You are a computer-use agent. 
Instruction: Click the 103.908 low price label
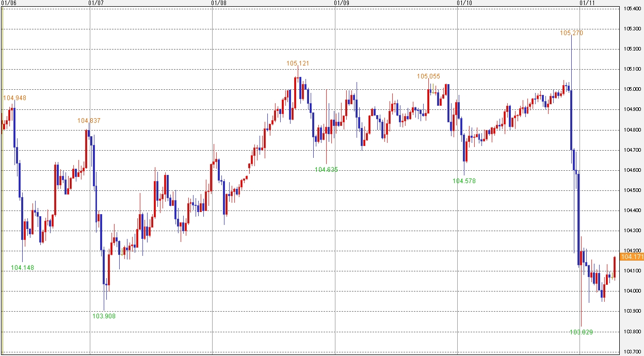pos(104,316)
